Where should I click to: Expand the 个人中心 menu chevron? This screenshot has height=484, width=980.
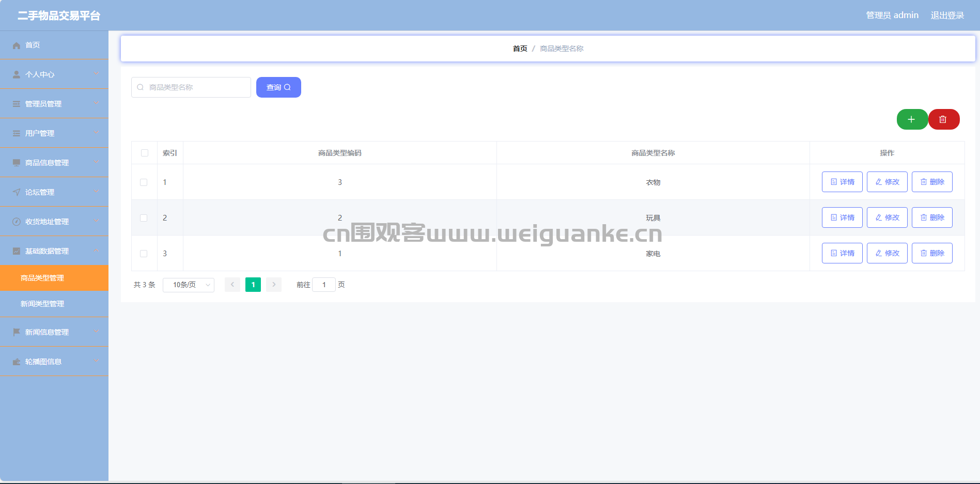96,74
